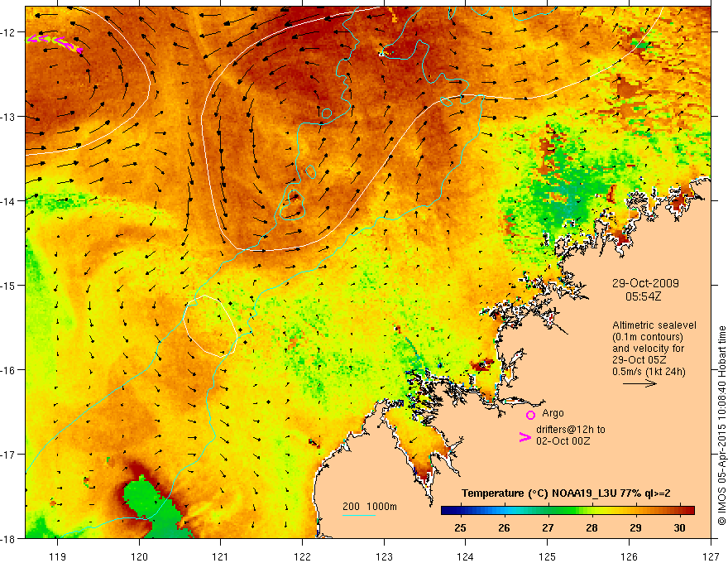The height and width of the screenshot is (563, 728).
Task: Click the '120' longitude axis label
Action: 139,556
